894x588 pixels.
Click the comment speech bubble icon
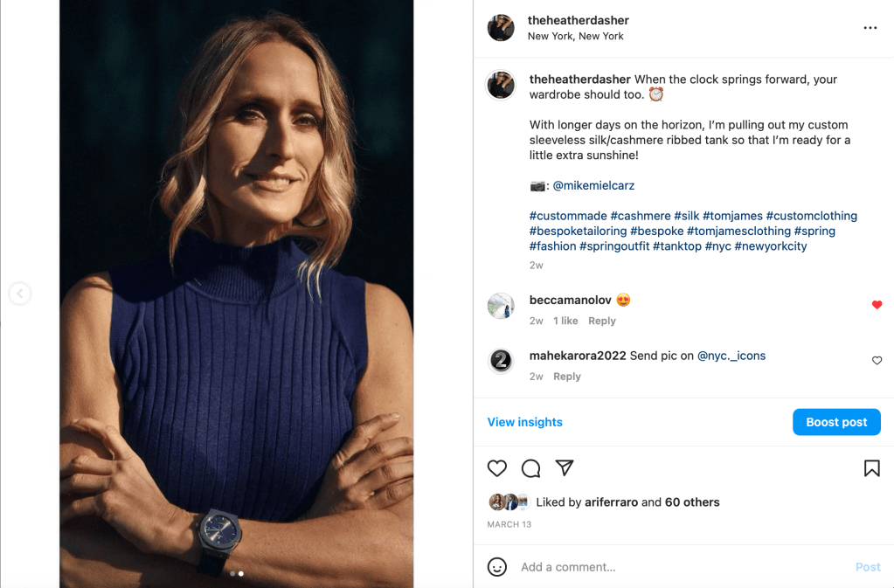[530, 468]
